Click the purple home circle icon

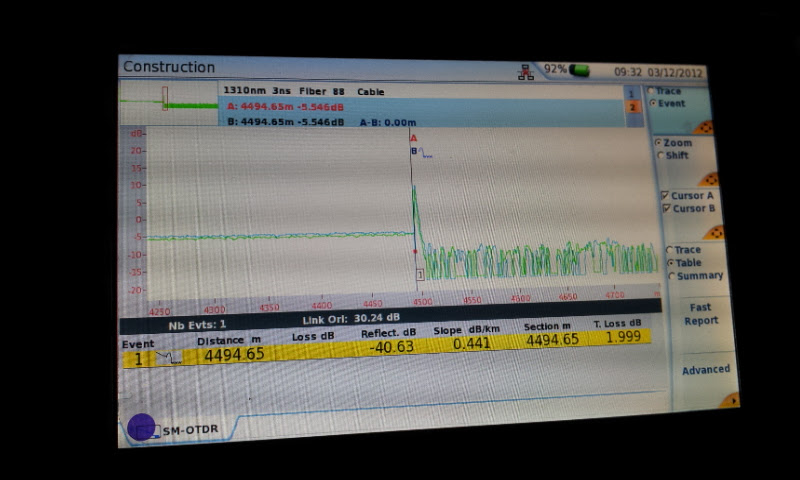(x=142, y=427)
